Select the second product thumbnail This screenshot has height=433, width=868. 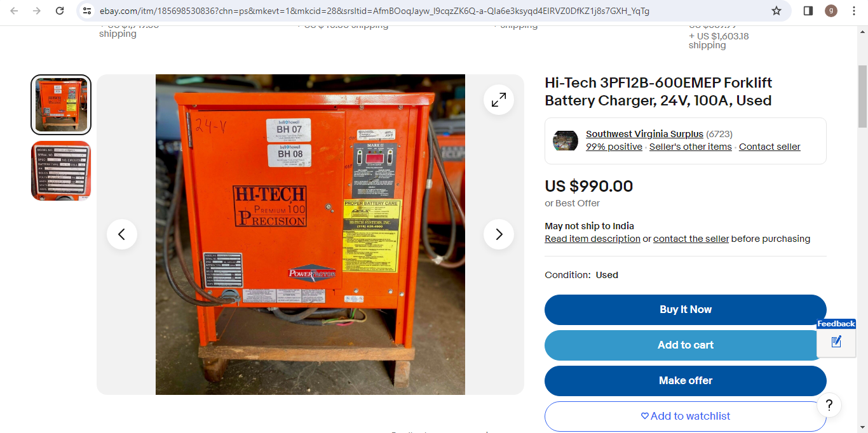(60, 171)
